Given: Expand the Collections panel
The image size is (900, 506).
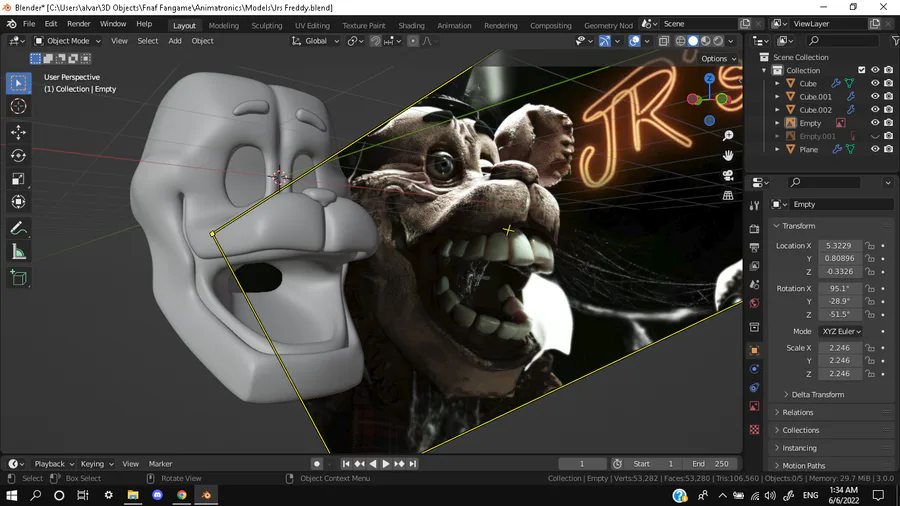Looking at the screenshot, I should pyautogui.click(x=800, y=430).
